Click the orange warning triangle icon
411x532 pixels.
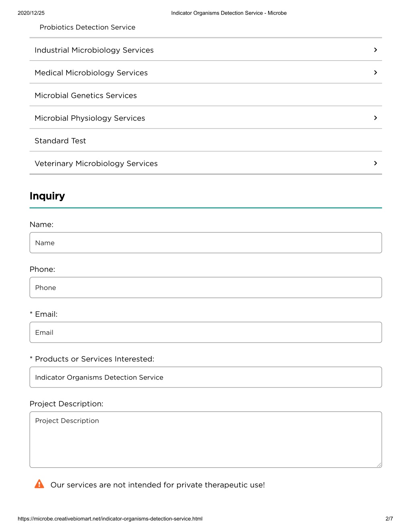[39, 484]
